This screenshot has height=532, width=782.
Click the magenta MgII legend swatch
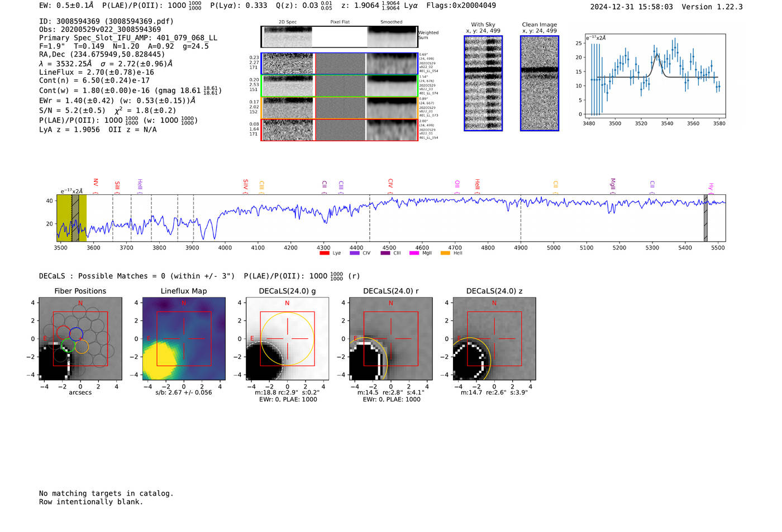click(414, 253)
